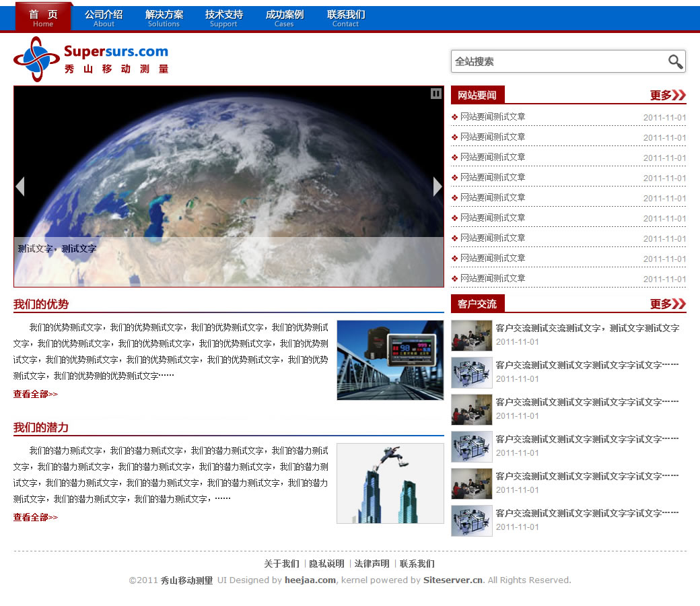Screen dimensions: 700x606
Task: Click the search magnifier icon
Action: pyautogui.click(x=676, y=62)
